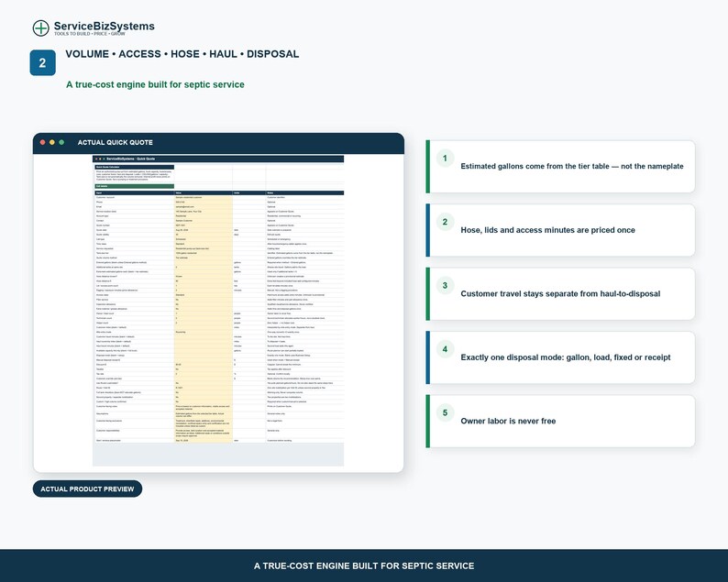Click the circled number 3 badge
Screen dimensions: 728x582
click(x=445, y=285)
